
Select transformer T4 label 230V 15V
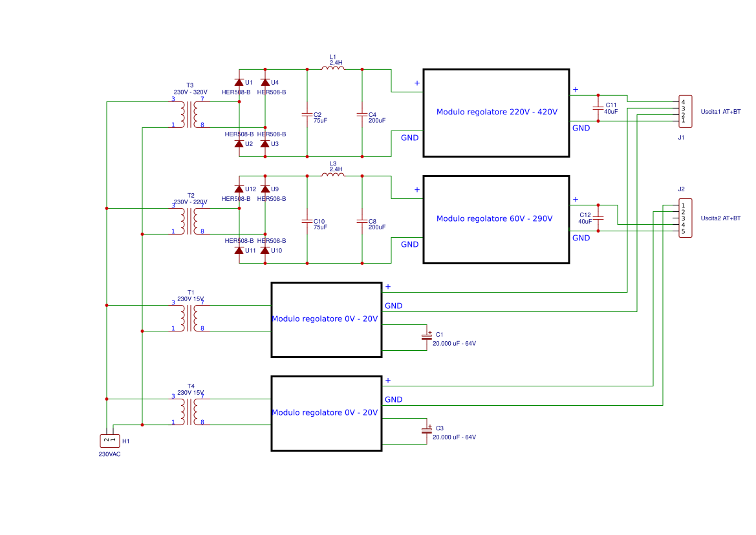tap(191, 392)
